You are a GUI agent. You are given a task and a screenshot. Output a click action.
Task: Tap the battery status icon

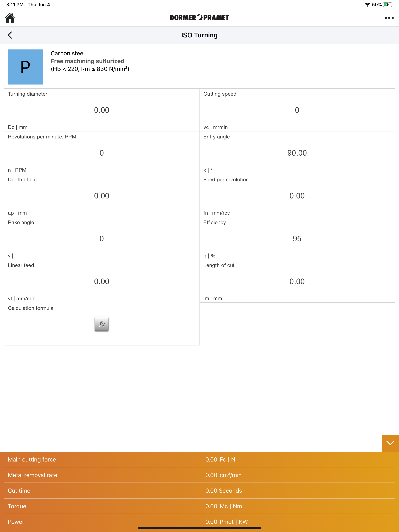click(388, 4)
